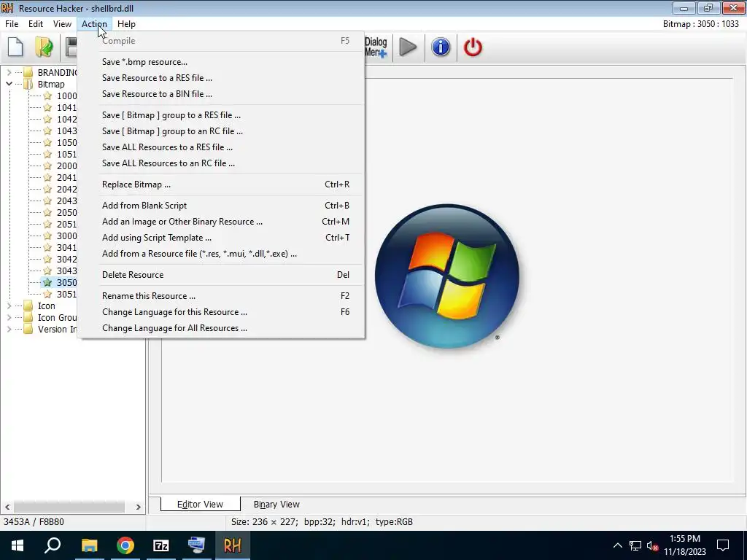Collapse the Bitmap tree node

click(9, 85)
